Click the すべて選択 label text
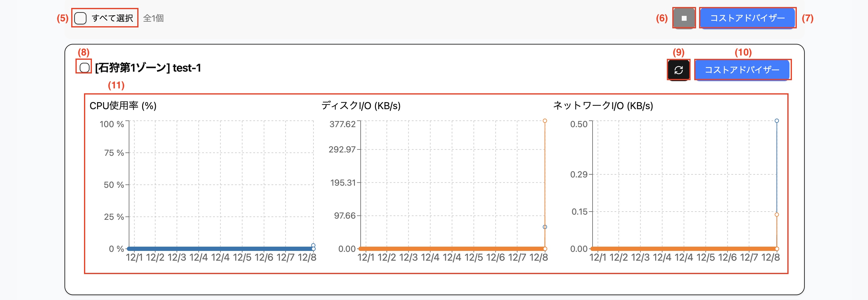The width and height of the screenshot is (868, 300). (x=113, y=18)
